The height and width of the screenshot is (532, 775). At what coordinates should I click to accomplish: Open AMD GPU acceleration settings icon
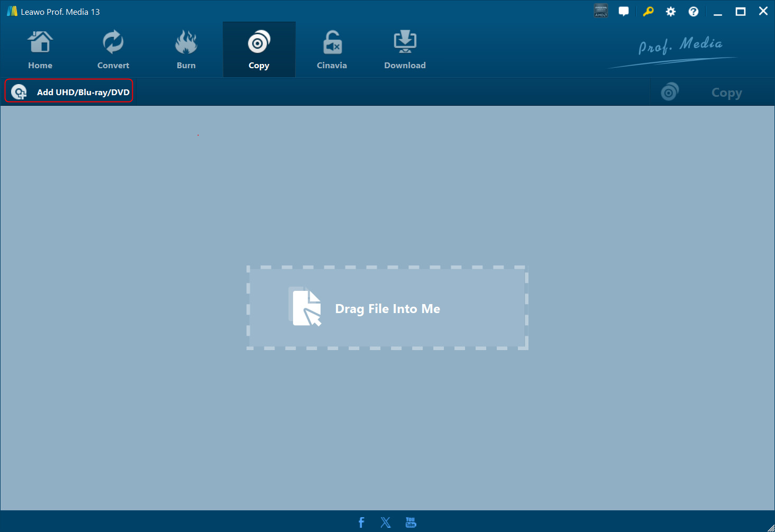(x=601, y=11)
